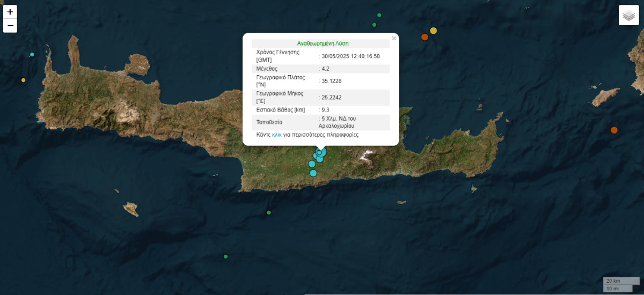Click the yellow marker north of Crete
The height and width of the screenshot is (295, 644).
click(x=434, y=31)
